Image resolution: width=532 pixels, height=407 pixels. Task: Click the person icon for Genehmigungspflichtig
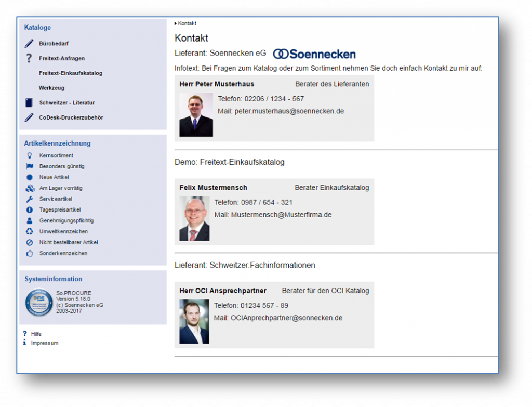click(x=30, y=220)
